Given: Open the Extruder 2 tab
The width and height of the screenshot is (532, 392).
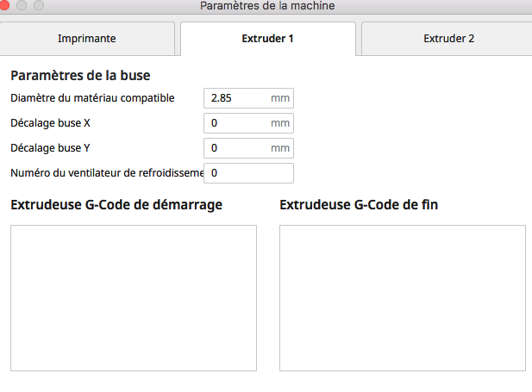Looking at the screenshot, I should tap(448, 39).
